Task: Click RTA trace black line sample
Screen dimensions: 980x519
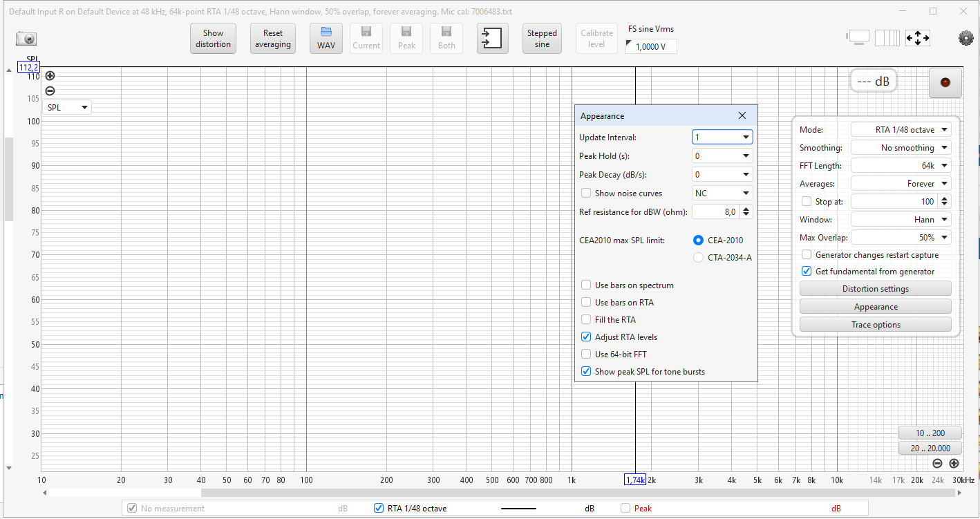Action: 518,509
